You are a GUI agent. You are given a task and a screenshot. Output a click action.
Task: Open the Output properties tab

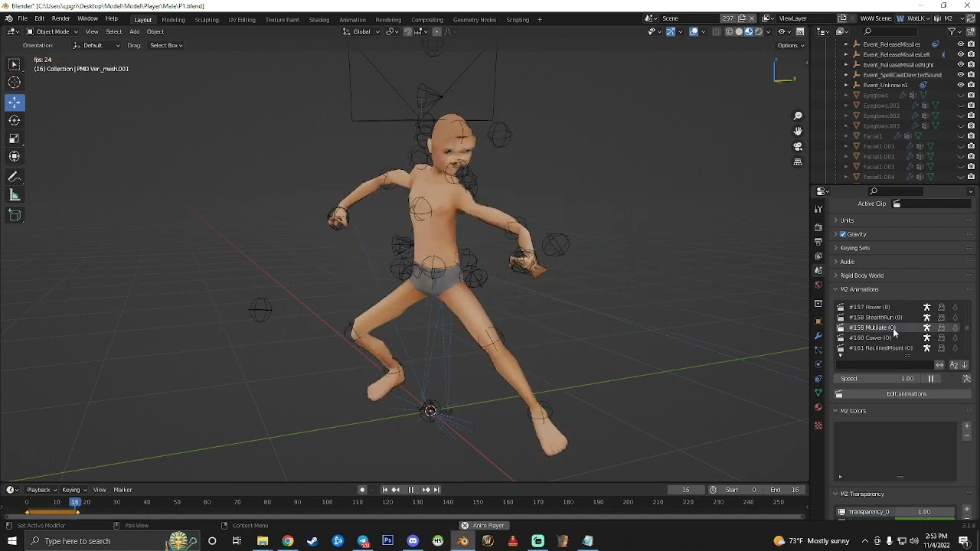pos(818,242)
